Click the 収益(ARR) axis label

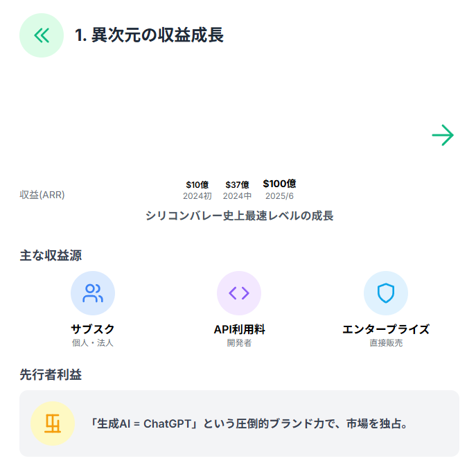[x=42, y=195]
